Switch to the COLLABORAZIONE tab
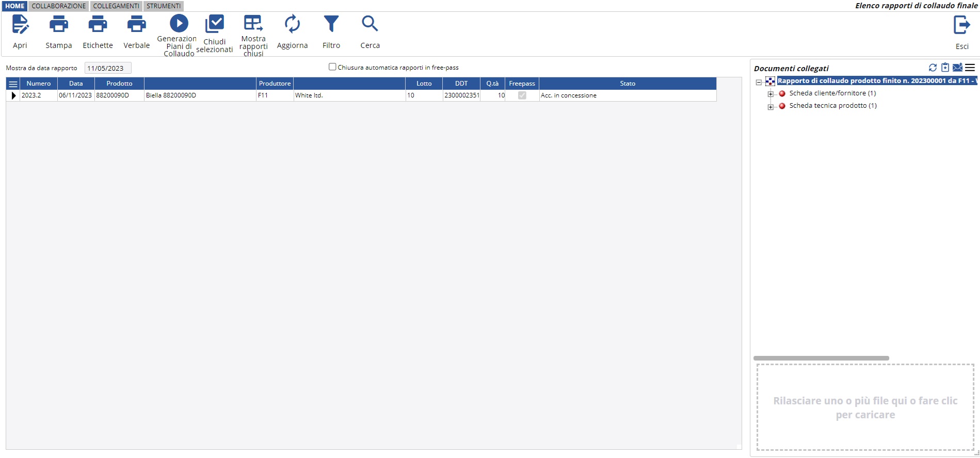980x458 pixels. (x=59, y=6)
